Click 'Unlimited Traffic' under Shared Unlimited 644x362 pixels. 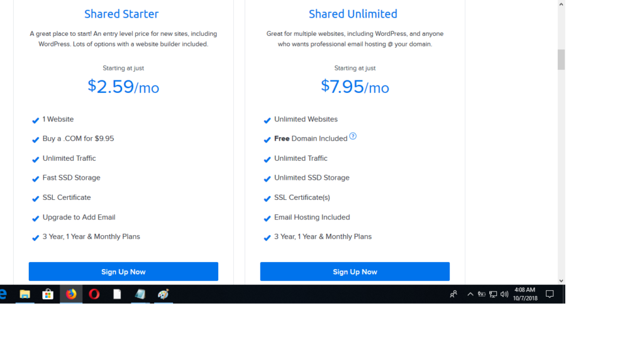click(301, 158)
